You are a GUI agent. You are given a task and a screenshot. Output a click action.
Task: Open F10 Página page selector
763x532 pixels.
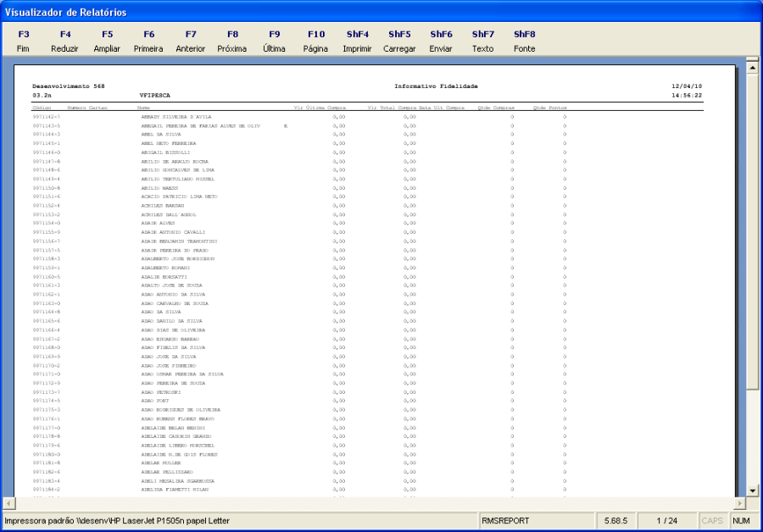point(316,42)
